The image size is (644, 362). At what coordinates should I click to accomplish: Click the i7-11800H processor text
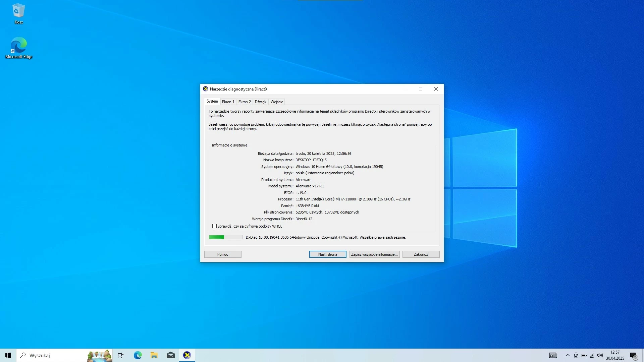(353, 199)
